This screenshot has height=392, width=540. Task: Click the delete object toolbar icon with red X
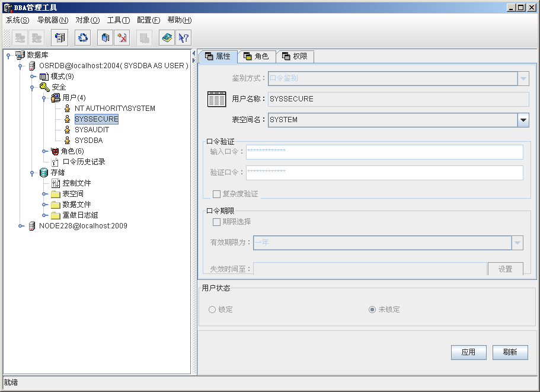(122, 38)
